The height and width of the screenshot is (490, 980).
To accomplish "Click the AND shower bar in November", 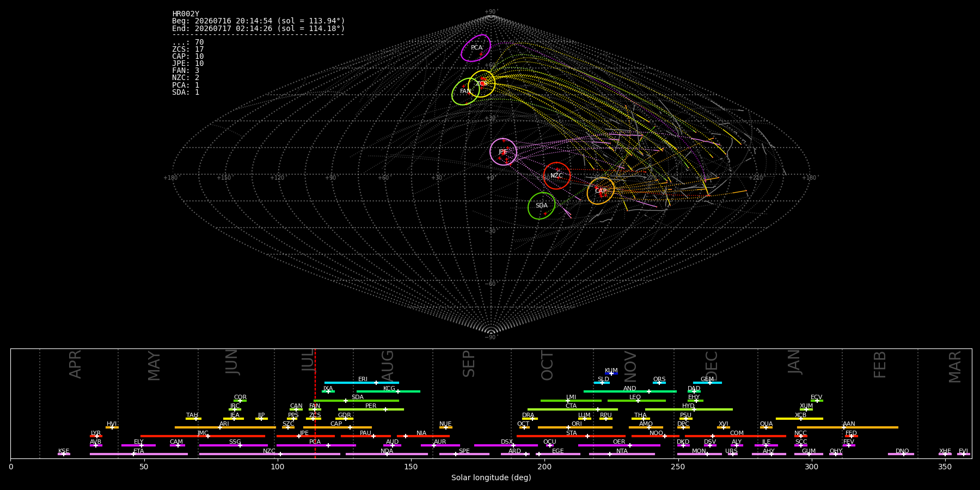I will coord(630,391).
